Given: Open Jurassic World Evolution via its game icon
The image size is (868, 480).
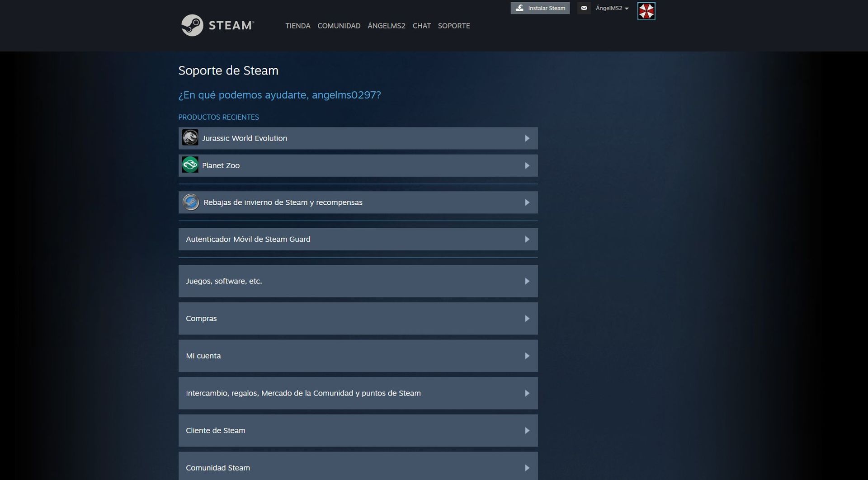Looking at the screenshot, I should (190, 138).
